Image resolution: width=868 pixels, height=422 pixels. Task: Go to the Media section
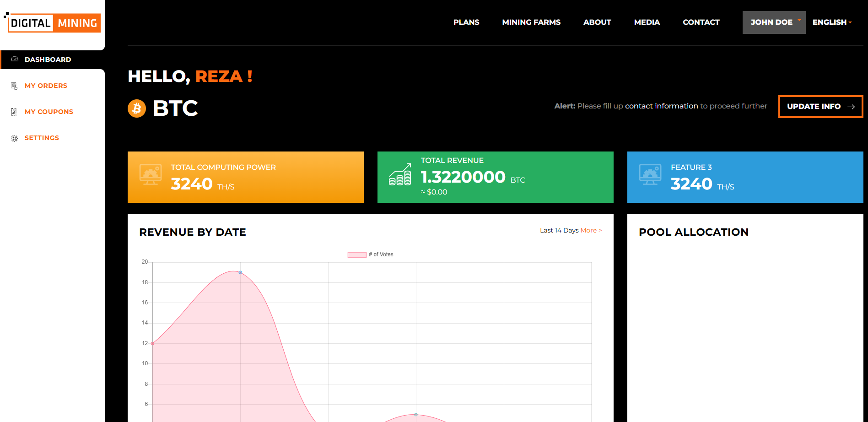tap(647, 22)
